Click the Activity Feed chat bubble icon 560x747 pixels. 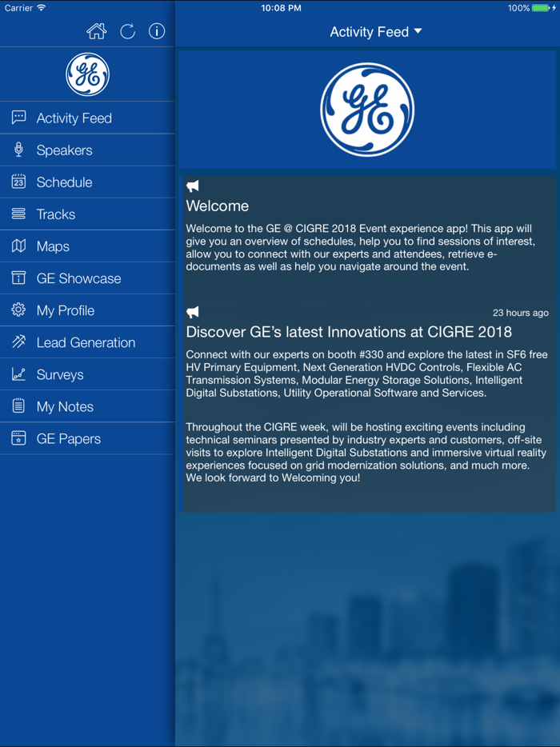tap(18, 118)
